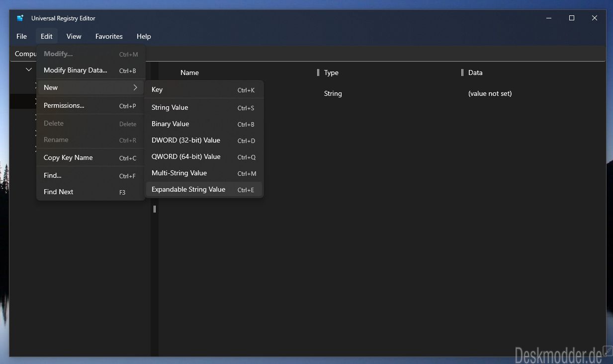Screen dimensions: 613x364
Task: Create a new Multi-String Value
Action: pyautogui.click(x=204, y=173)
